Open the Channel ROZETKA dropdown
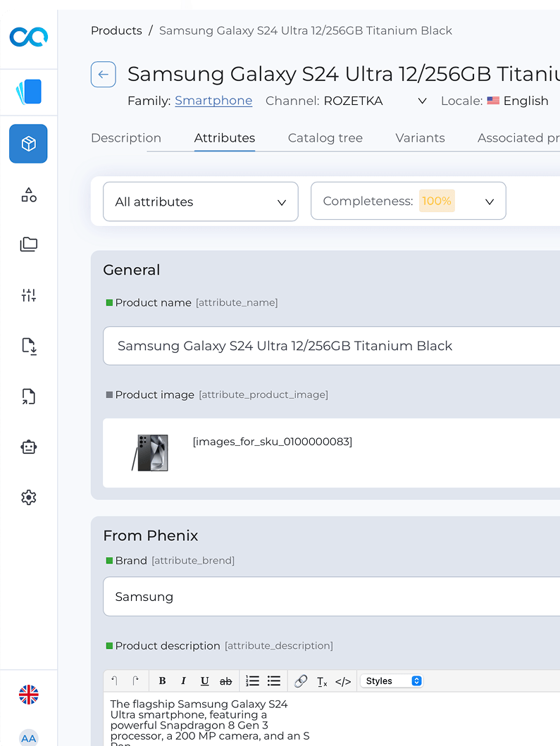Screen dimensions: 560x746 tap(375, 101)
